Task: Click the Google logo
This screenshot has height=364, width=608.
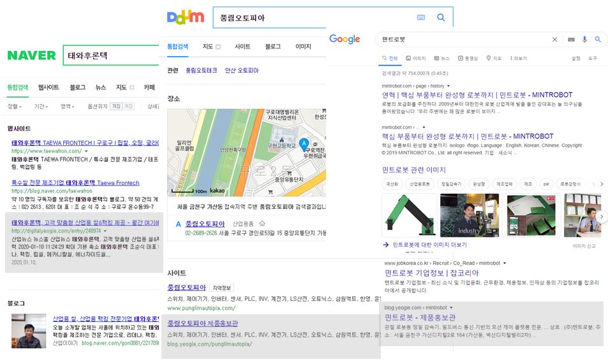Action: click(345, 39)
